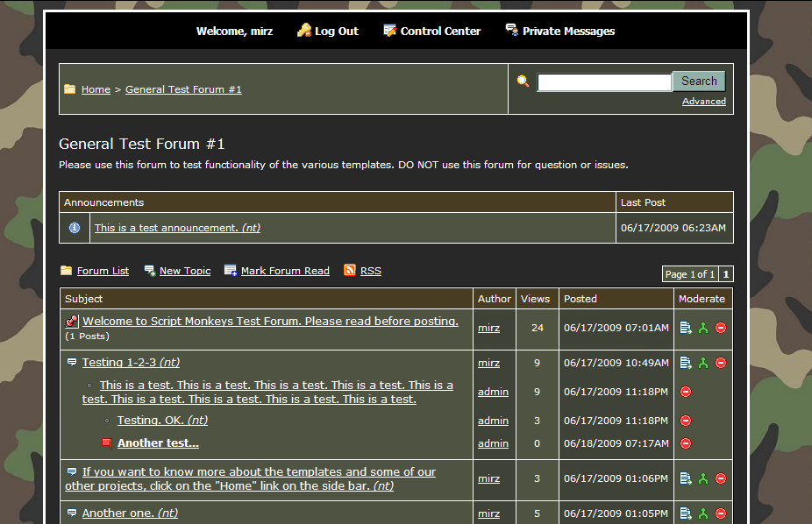Open the long 'This is a test' reply
This screenshot has width=812, height=524.
click(x=267, y=392)
